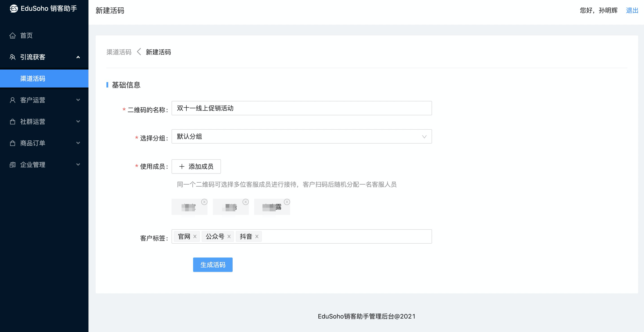Click the home icon beside 首页

(13, 35)
